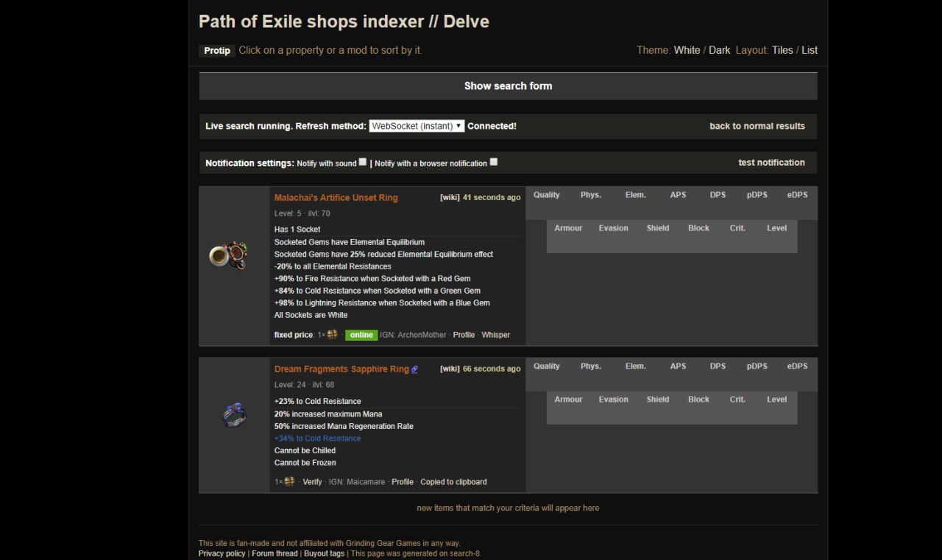Click 'Socketed Gems have Elemental Equilibrium' mod

[x=350, y=242]
